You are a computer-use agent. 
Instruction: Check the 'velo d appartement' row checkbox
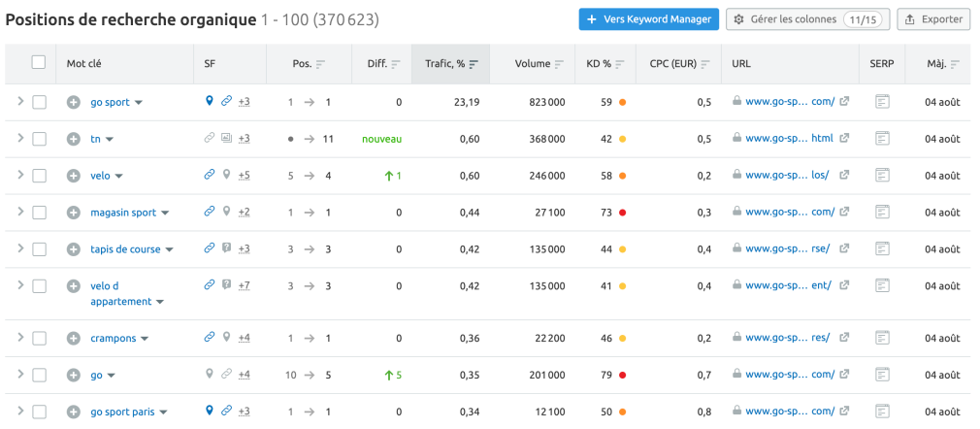[x=40, y=286]
